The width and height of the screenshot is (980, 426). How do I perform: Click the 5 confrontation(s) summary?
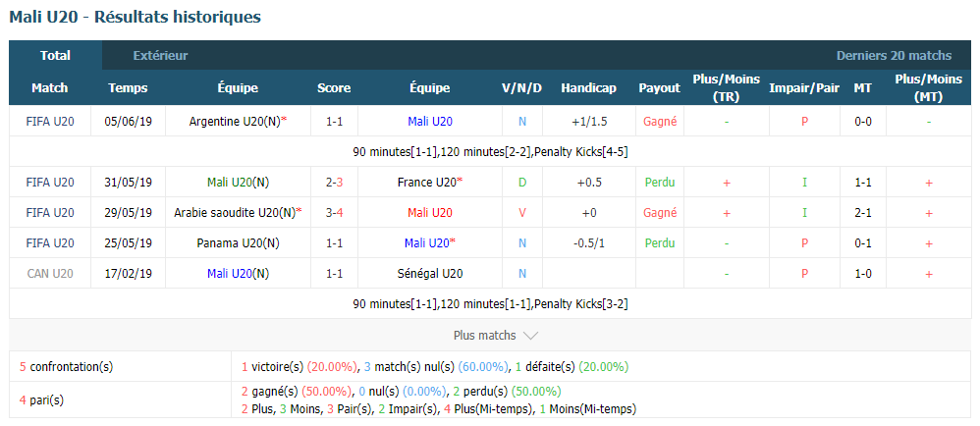coord(66,367)
